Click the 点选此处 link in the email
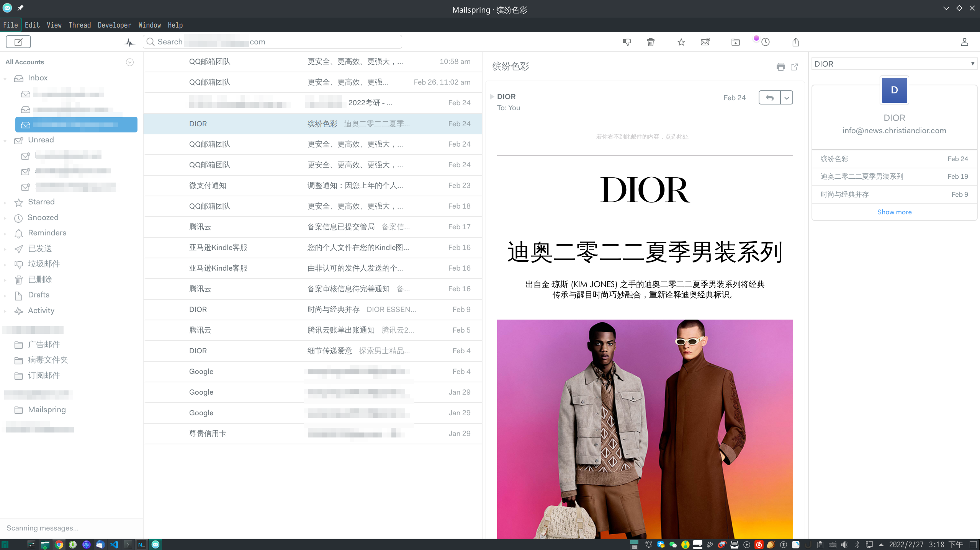The height and width of the screenshot is (550, 980). coord(676,137)
